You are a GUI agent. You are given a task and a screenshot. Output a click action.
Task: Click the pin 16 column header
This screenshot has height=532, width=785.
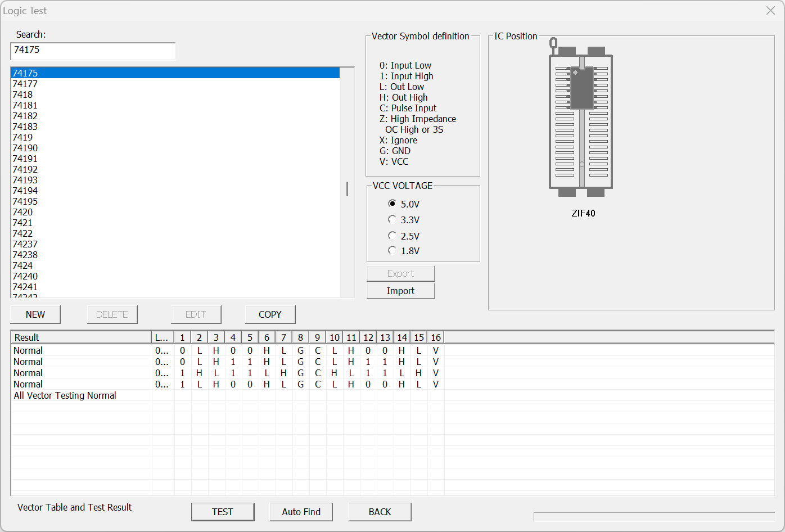(436, 337)
